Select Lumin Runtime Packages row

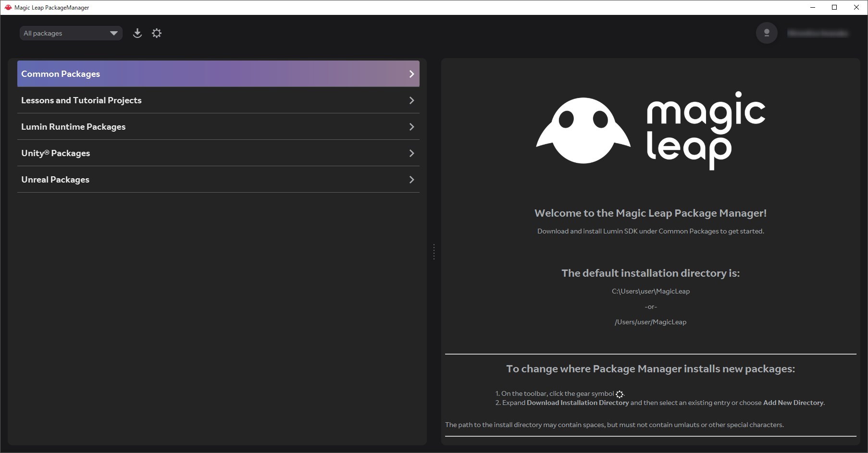pyautogui.click(x=218, y=126)
